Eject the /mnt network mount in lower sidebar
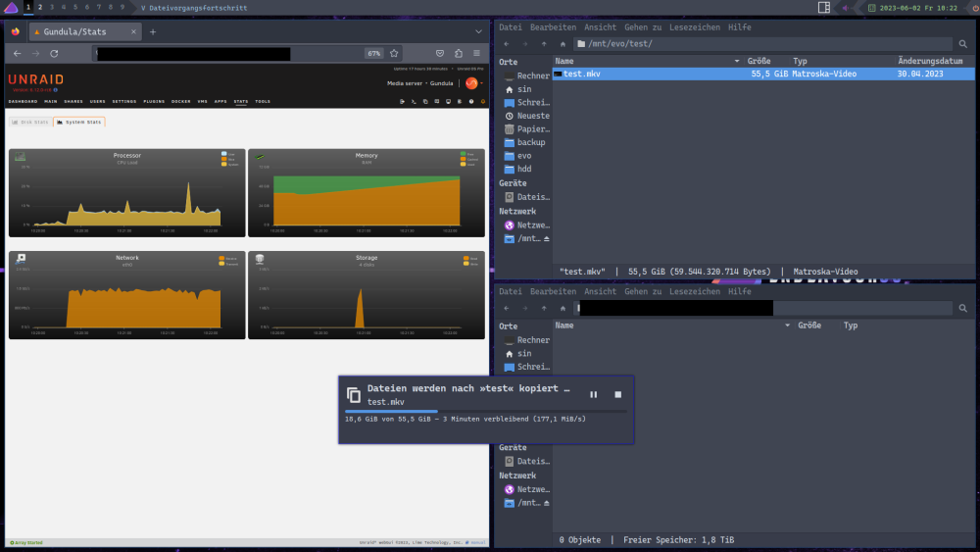980x552 pixels. (x=546, y=503)
